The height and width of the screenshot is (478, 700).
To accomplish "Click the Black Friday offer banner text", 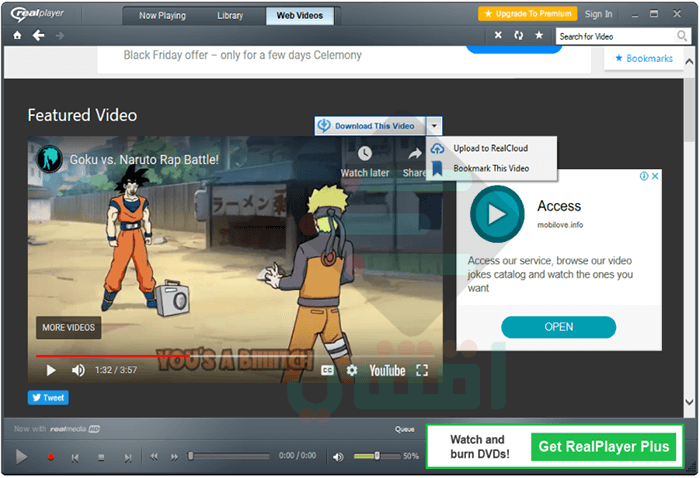I will click(x=242, y=55).
